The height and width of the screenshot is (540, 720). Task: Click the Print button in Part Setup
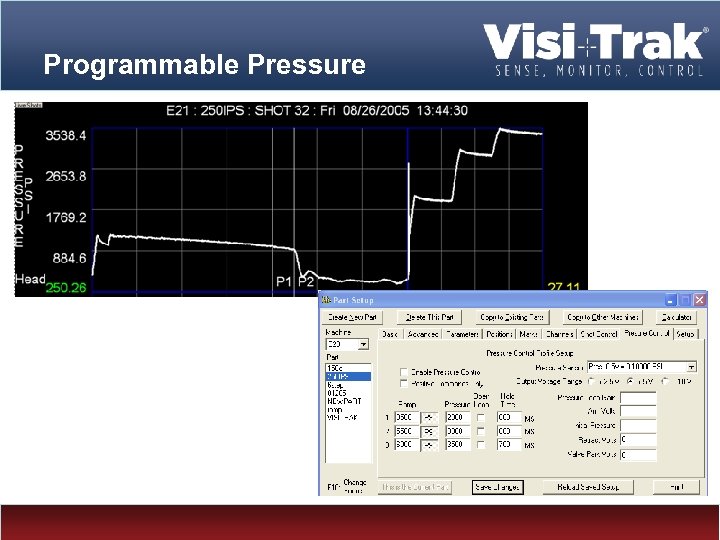[x=676, y=487]
